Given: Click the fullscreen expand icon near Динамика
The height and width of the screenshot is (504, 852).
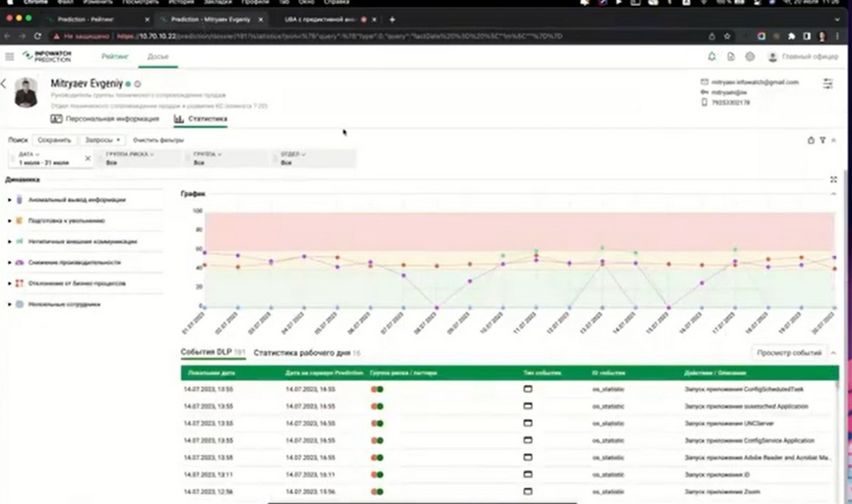Looking at the screenshot, I should point(833,180).
